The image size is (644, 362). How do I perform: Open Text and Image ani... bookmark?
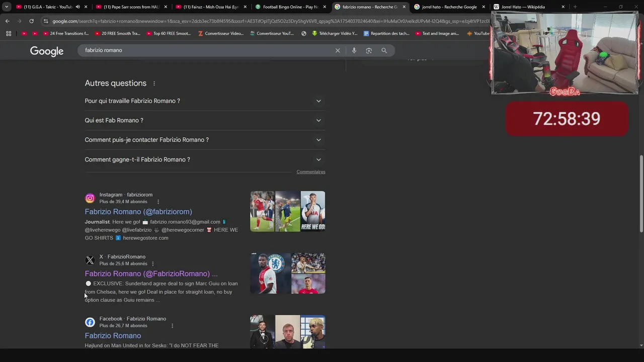point(437,34)
